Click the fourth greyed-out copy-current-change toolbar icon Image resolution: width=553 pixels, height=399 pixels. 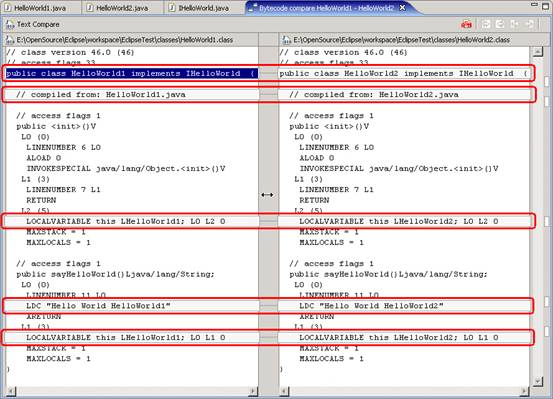tap(529, 24)
